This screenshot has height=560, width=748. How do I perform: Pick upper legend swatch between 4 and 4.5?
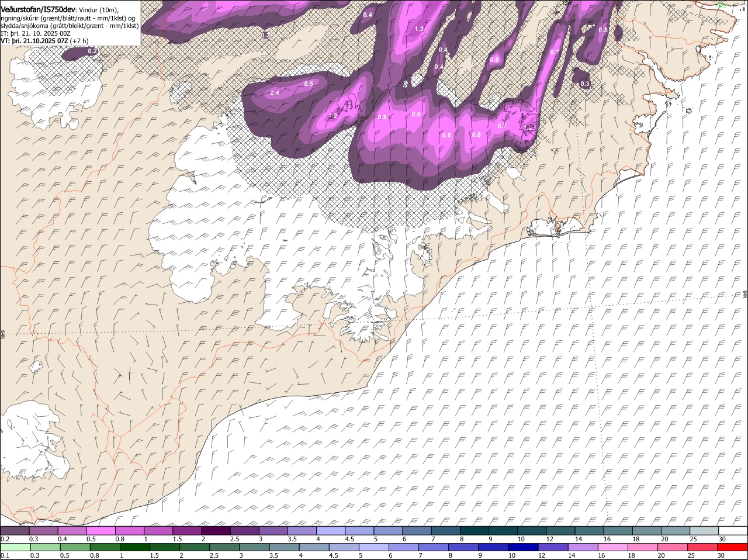[331, 531]
